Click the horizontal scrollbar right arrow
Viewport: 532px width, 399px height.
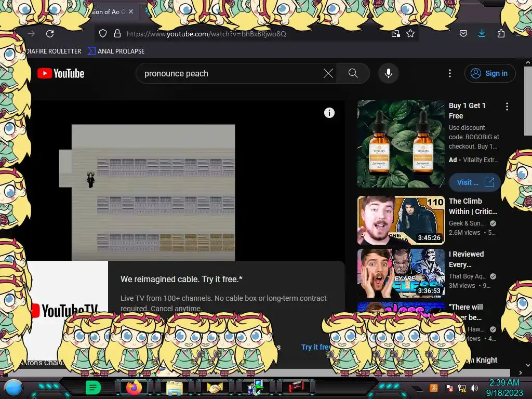pyautogui.click(x=521, y=373)
